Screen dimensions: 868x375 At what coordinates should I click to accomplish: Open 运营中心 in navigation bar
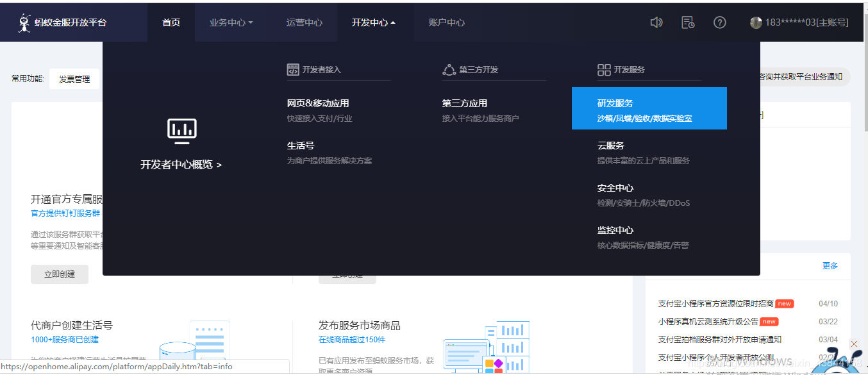pyautogui.click(x=305, y=22)
